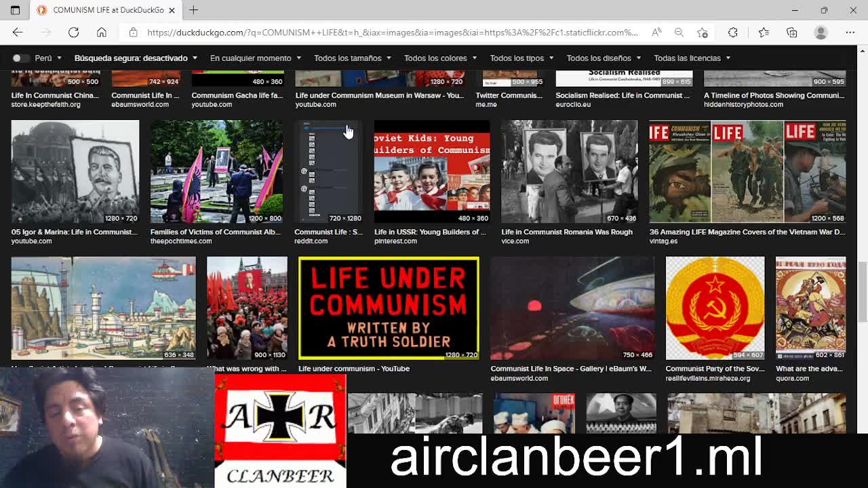This screenshot has width=868, height=488.
Task: Go back to the previous page
Action: (x=18, y=33)
